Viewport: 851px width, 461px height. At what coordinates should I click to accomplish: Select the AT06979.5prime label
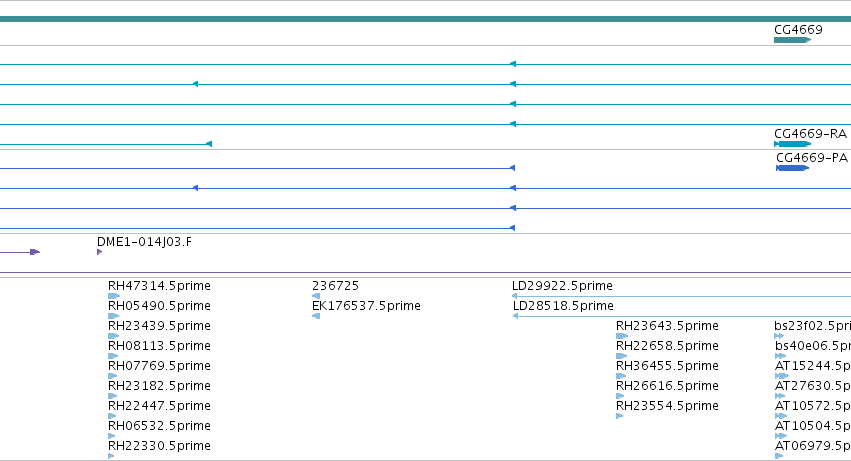[x=813, y=446]
